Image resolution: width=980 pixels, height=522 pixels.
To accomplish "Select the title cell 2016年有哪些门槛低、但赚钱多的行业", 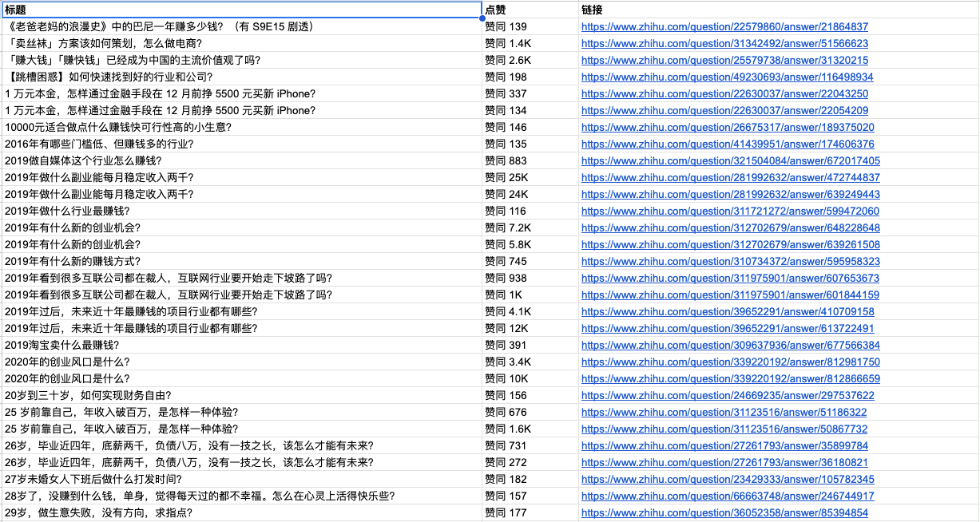I will click(x=242, y=144).
